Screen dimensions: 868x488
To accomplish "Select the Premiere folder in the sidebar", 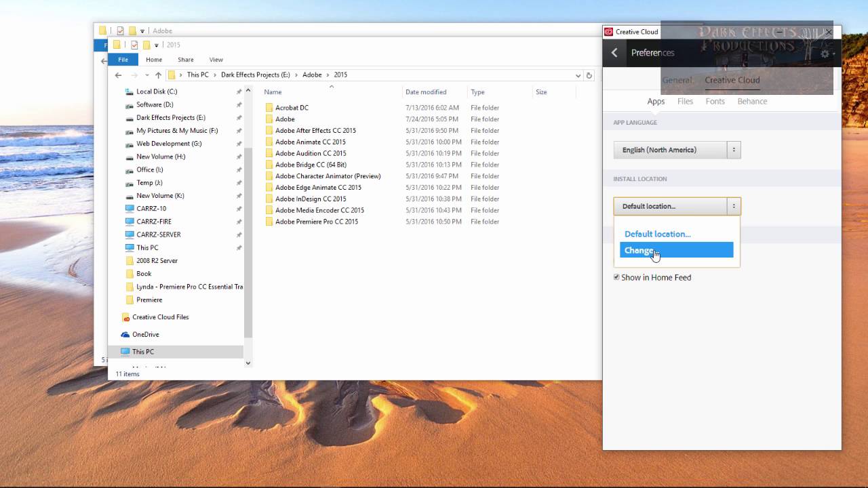I will click(149, 300).
